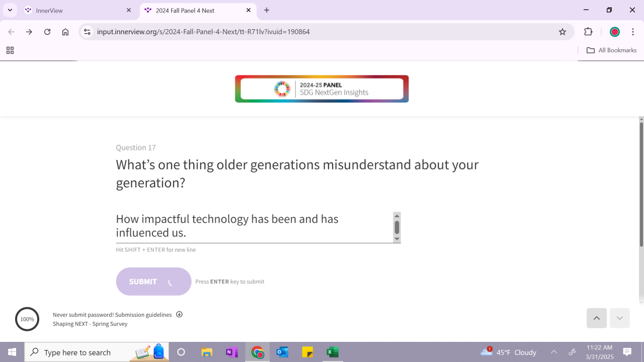Launch OneNote from the taskbar
The height and width of the screenshot is (362, 644).
tap(232, 352)
